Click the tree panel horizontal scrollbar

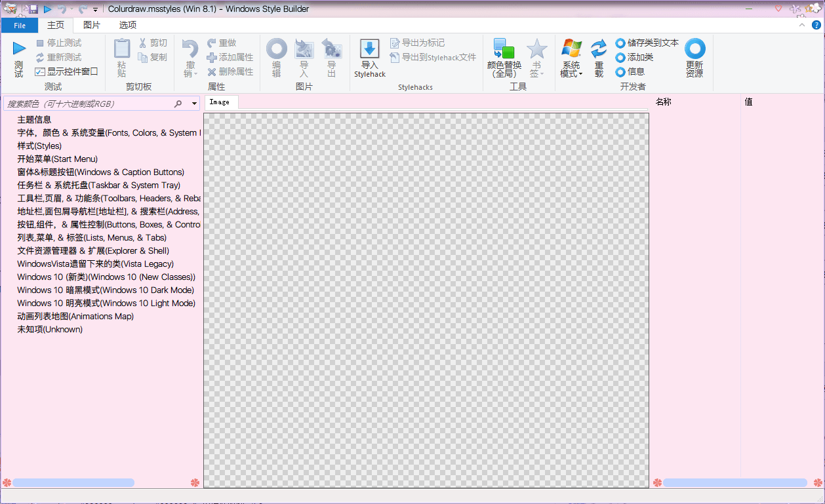pyautogui.click(x=73, y=482)
